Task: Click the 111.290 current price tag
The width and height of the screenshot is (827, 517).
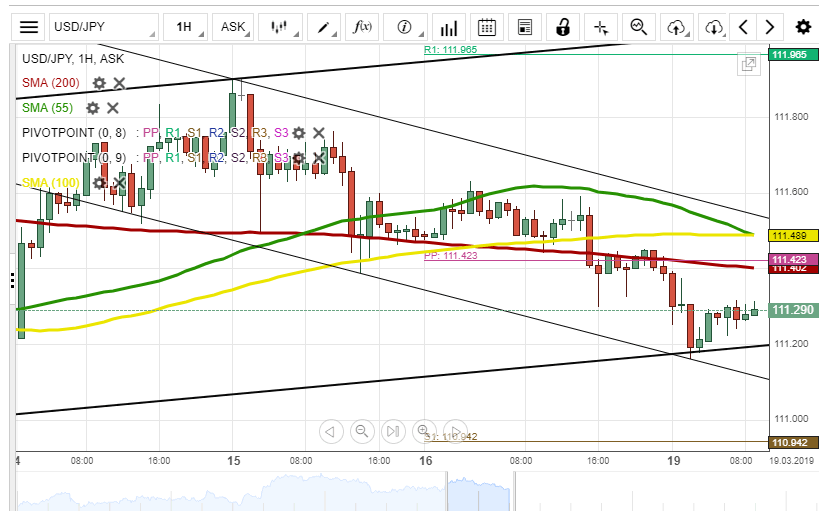Action: pyautogui.click(x=793, y=310)
